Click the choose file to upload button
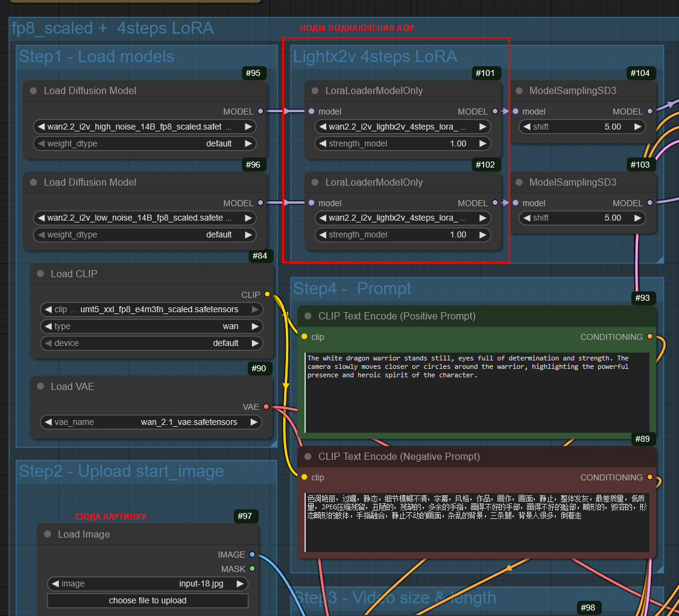 click(x=148, y=600)
